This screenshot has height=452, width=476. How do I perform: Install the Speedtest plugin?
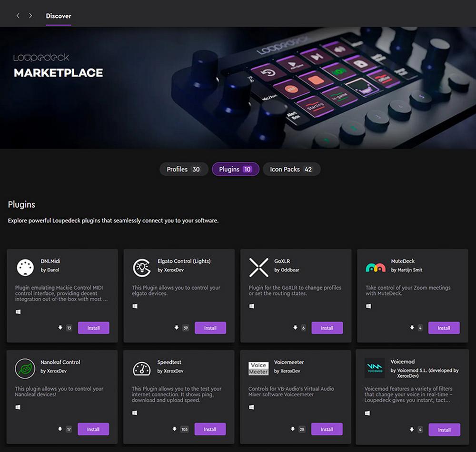210,429
